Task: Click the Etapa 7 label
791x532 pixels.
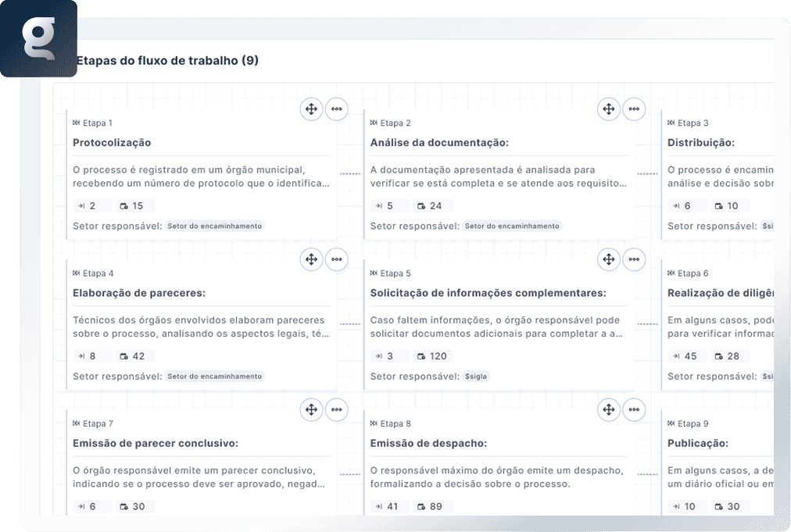Action: coord(98,423)
